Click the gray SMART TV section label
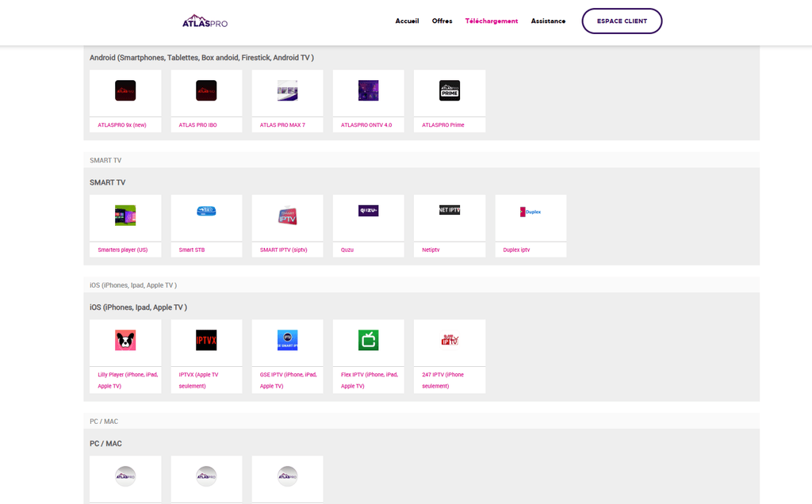 (105, 160)
